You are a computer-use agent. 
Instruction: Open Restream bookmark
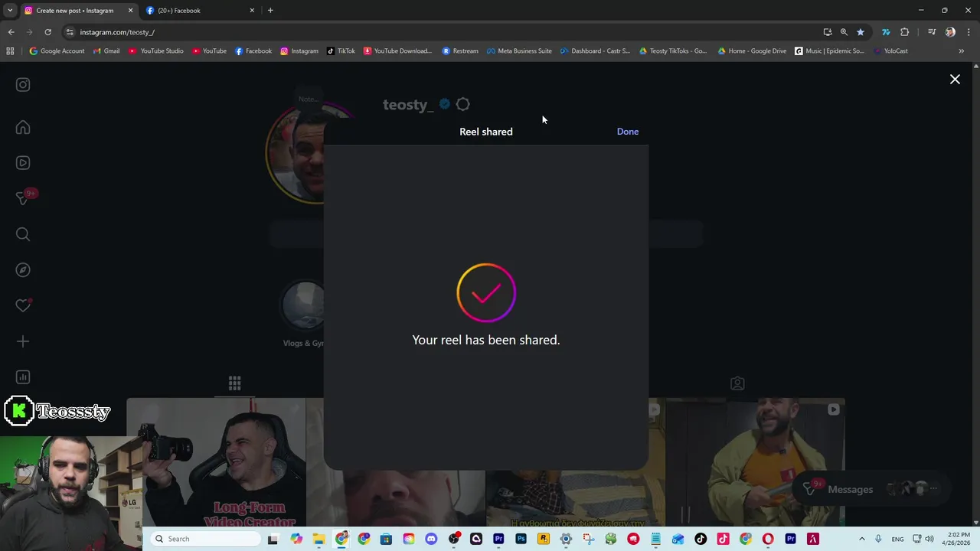point(460,51)
